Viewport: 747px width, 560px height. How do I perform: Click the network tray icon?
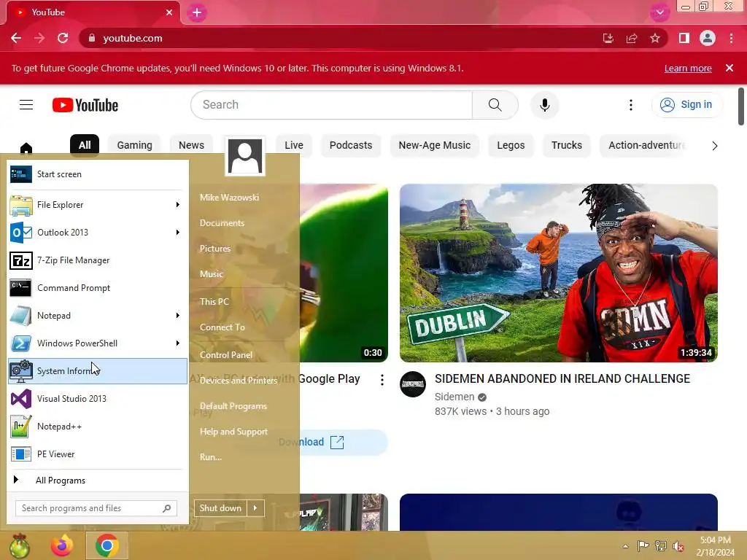click(661, 546)
